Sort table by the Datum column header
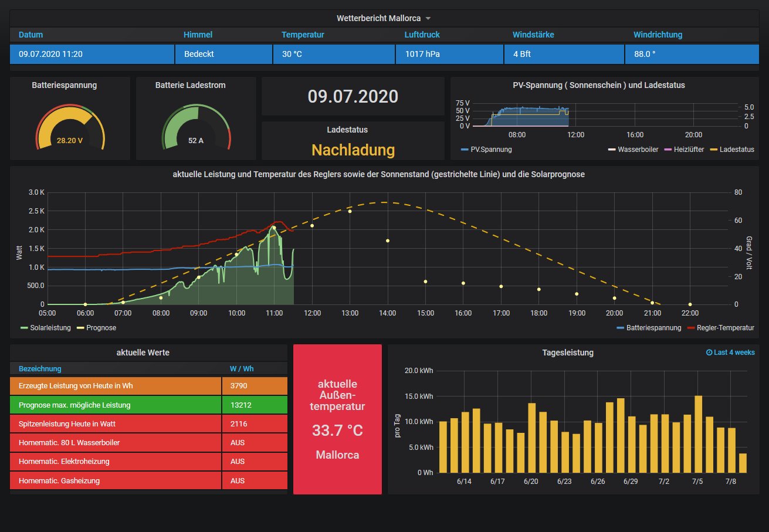 tap(31, 35)
